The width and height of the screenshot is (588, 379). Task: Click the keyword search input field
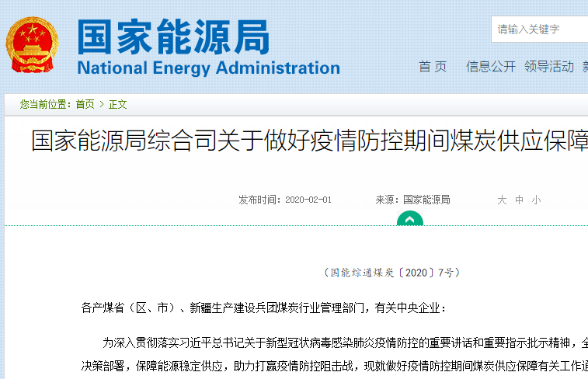[540, 30]
